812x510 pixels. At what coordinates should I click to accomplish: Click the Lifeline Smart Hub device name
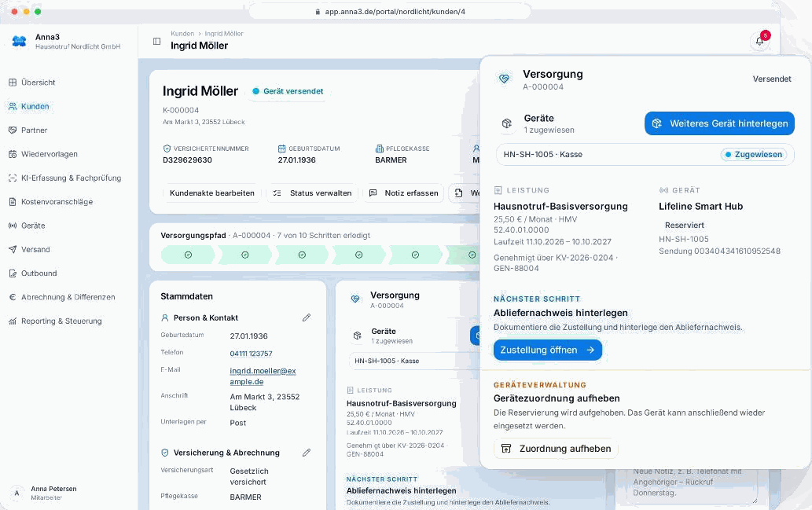700,206
